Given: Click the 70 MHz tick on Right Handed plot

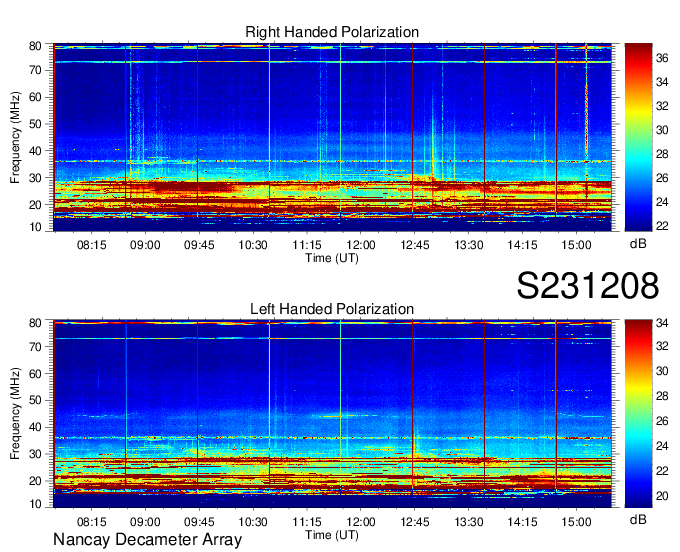Looking at the screenshot, I should point(35,70).
